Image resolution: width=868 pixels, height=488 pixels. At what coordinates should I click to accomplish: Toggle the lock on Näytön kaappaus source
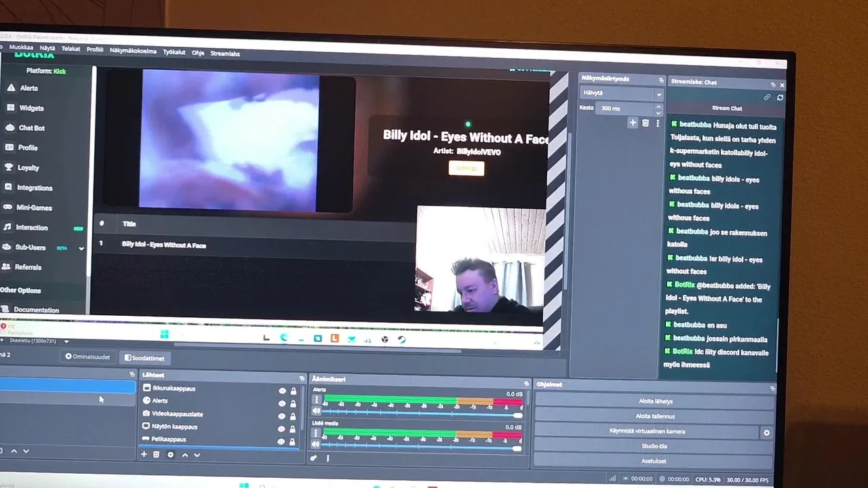pyautogui.click(x=294, y=429)
